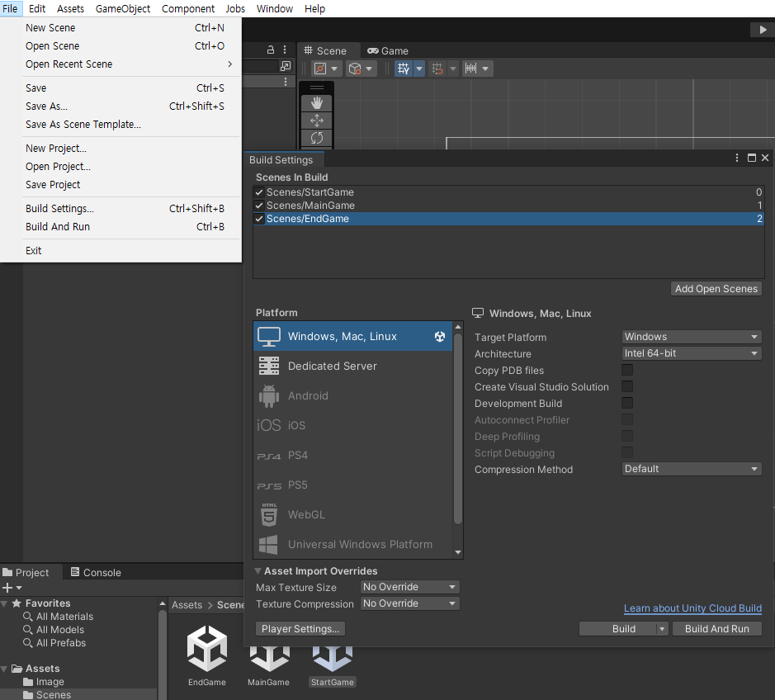Open the Texture Compression dropdown
775x700 pixels.
[409, 603]
